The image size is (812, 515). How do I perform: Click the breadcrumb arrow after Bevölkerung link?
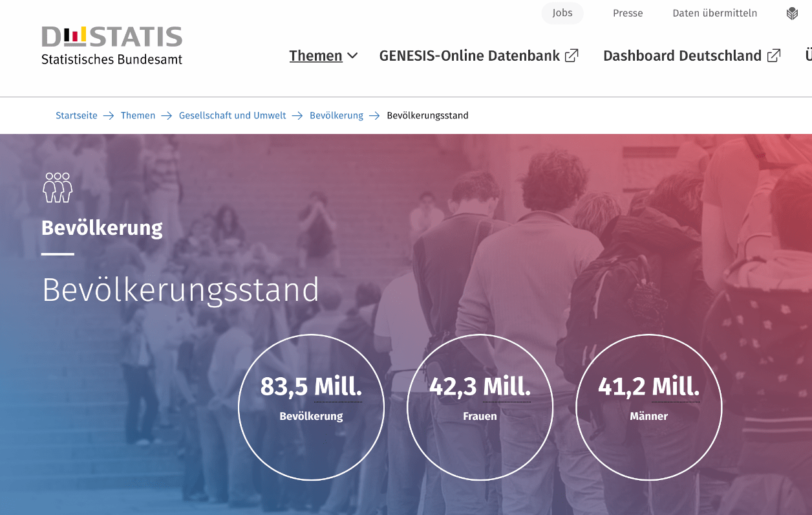[374, 116]
